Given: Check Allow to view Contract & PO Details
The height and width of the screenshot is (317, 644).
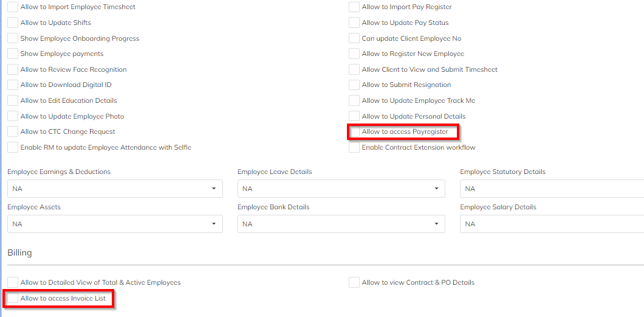Looking at the screenshot, I should (x=354, y=282).
